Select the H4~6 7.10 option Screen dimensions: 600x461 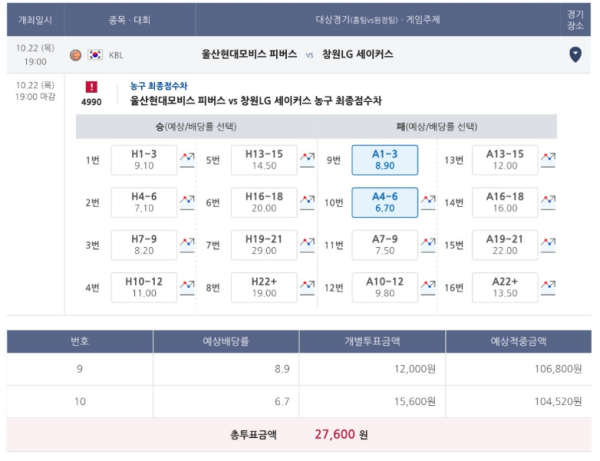click(144, 202)
